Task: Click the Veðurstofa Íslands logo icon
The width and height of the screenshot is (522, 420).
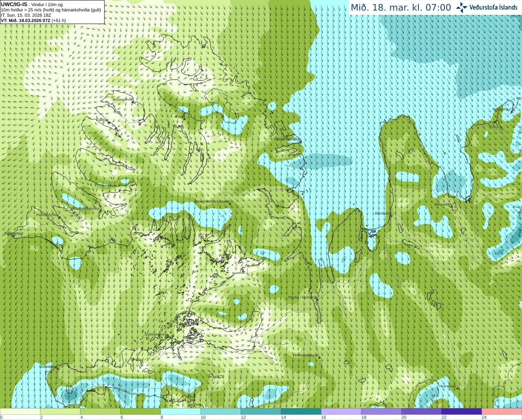Action: pyautogui.click(x=462, y=7)
